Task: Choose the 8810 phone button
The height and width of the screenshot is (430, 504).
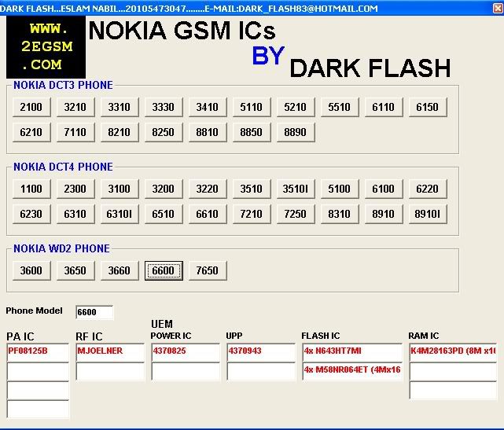Action: tap(208, 132)
